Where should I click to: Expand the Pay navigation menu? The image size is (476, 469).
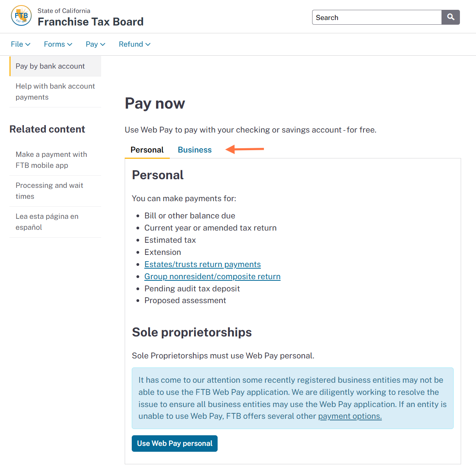pos(95,44)
